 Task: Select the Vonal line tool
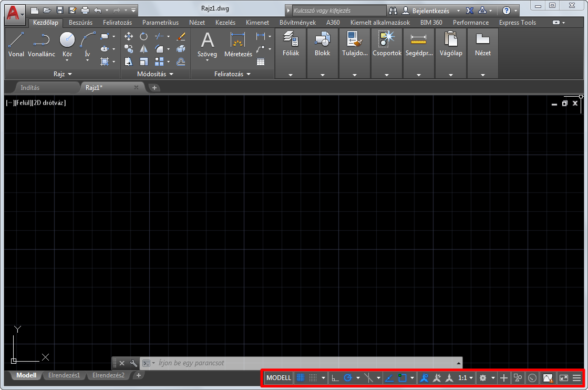point(16,45)
